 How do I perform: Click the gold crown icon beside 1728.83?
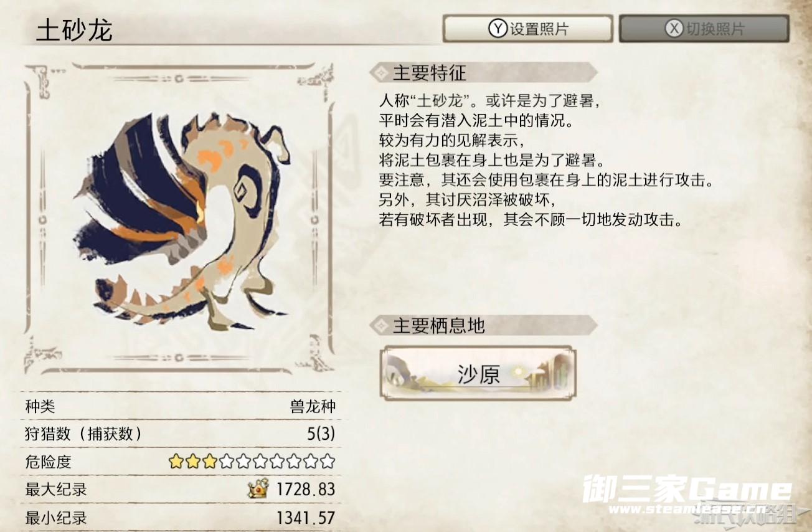(x=258, y=488)
